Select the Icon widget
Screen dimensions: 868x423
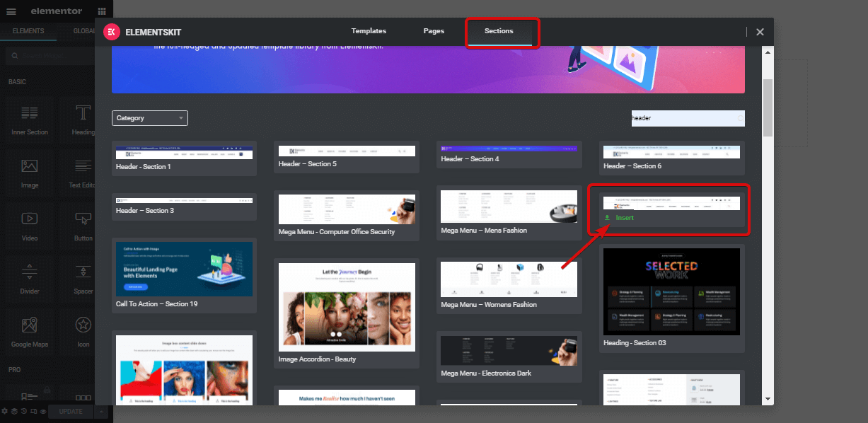pyautogui.click(x=83, y=332)
